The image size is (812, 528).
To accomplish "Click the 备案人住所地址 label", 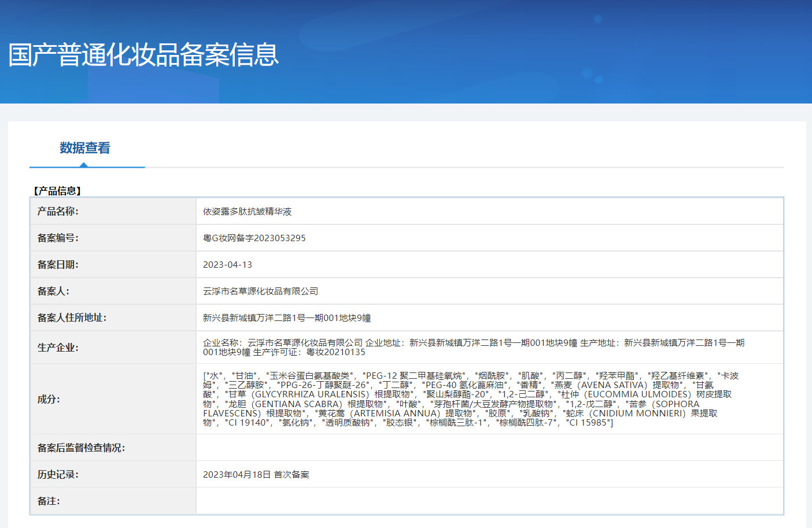I will tap(72, 318).
